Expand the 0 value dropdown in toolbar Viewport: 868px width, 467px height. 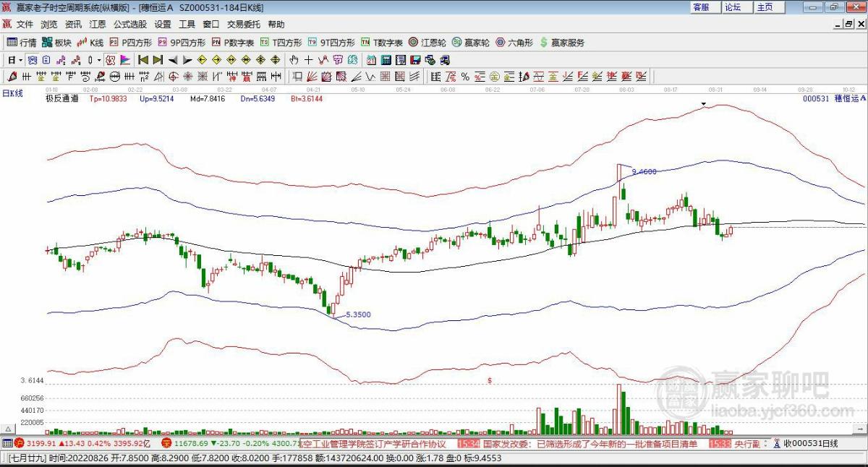98,60
